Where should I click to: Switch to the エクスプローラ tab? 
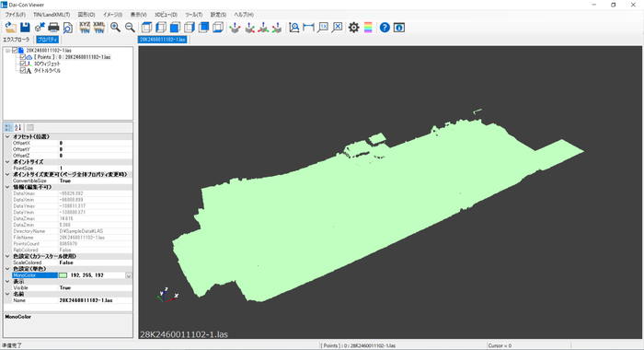click(17, 40)
